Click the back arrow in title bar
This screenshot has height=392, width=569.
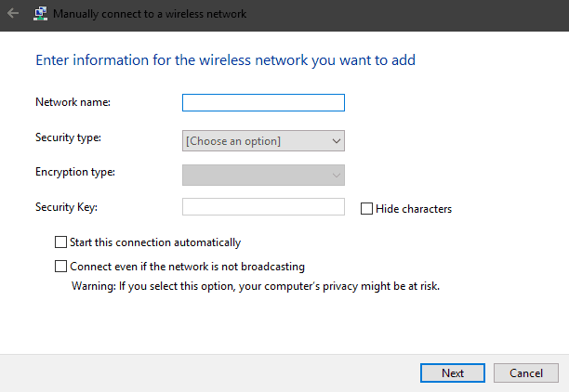pos(12,14)
